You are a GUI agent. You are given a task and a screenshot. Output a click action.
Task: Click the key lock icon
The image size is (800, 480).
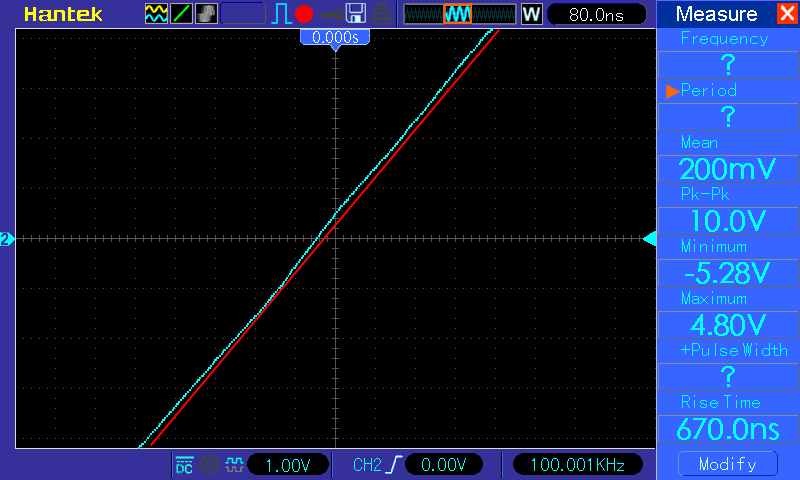tap(331, 15)
